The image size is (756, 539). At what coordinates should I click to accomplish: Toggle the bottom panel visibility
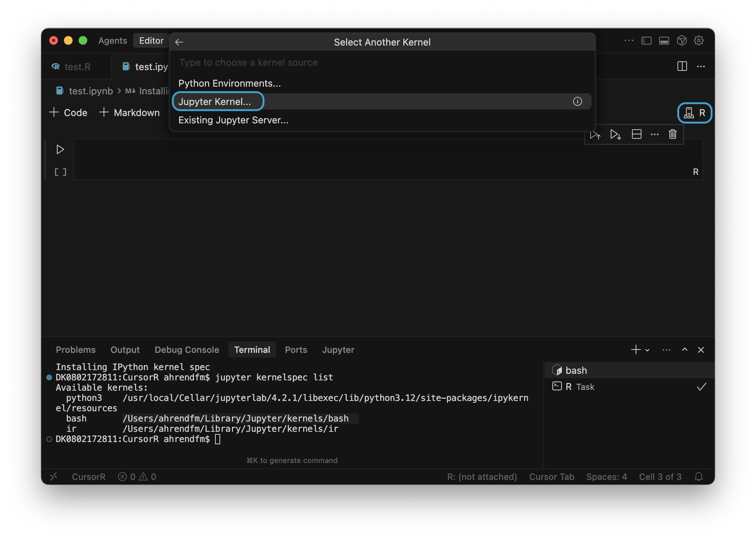(664, 40)
